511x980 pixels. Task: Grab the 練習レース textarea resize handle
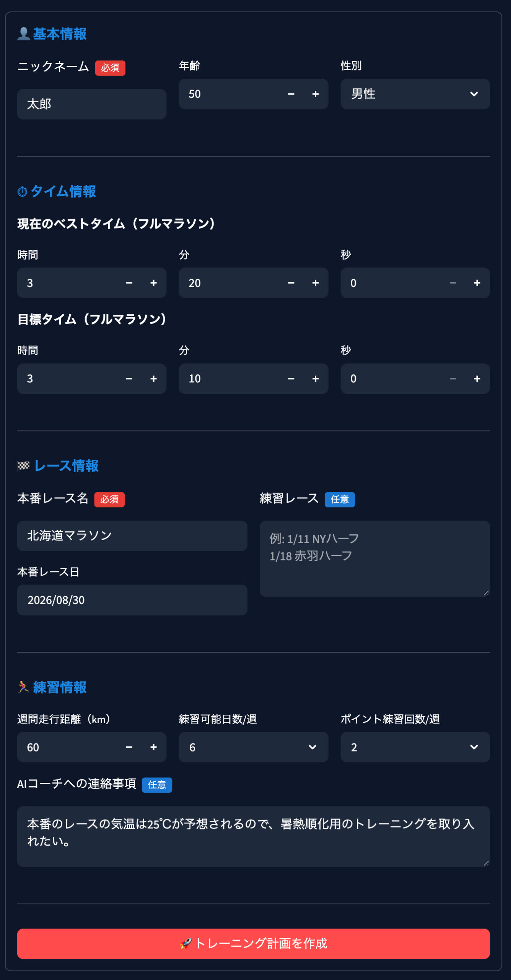[x=486, y=593]
